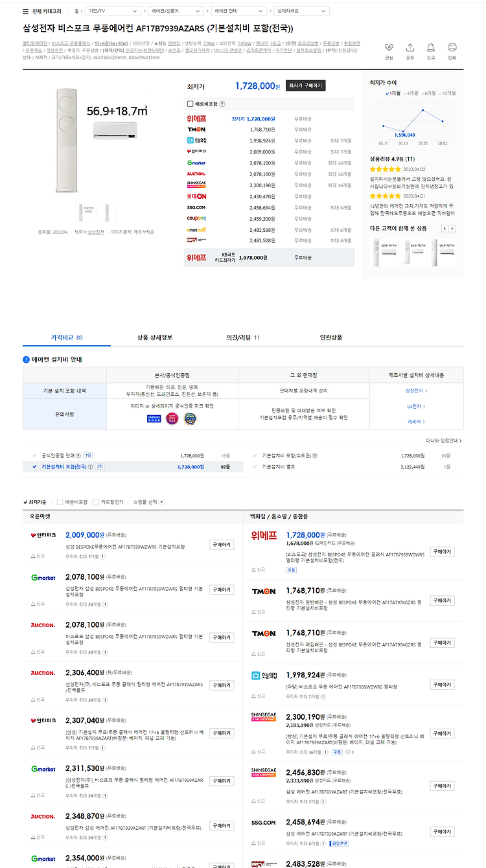
Task: Click the 관심 heart icon
Action: point(389,47)
